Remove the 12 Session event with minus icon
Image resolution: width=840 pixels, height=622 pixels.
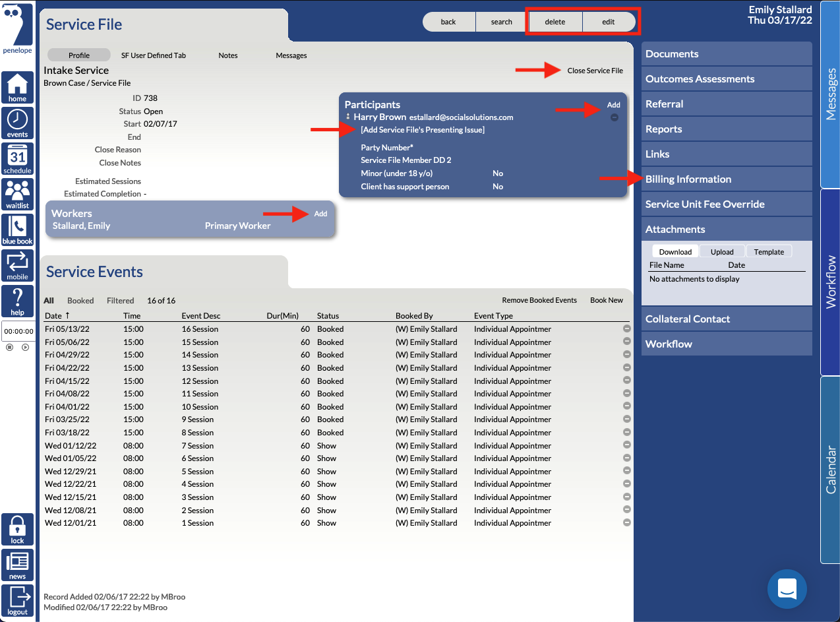(x=627, y=381)
